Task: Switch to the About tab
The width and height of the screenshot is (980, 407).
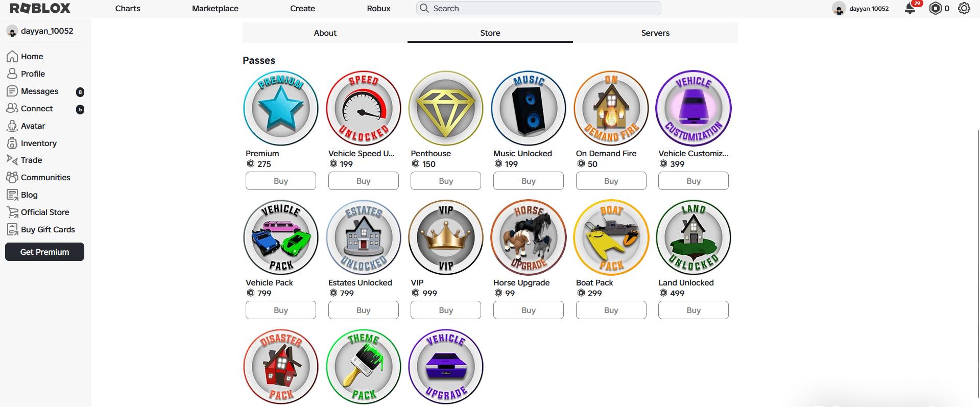Action: click(325, 33)
